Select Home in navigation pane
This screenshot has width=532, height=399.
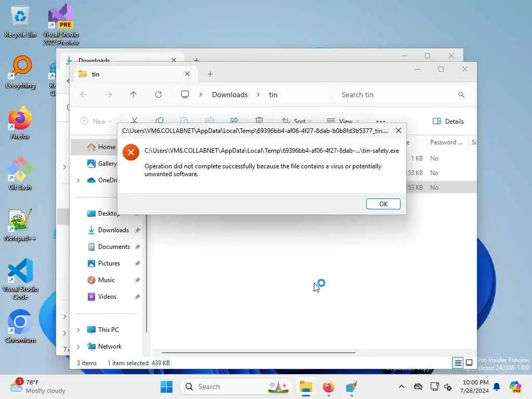101,147
